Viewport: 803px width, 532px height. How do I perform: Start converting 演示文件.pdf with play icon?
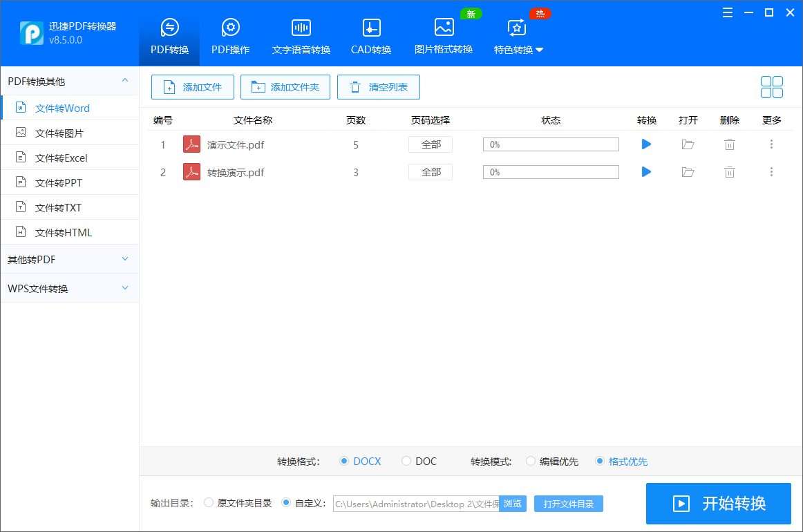tap(646, 144)
